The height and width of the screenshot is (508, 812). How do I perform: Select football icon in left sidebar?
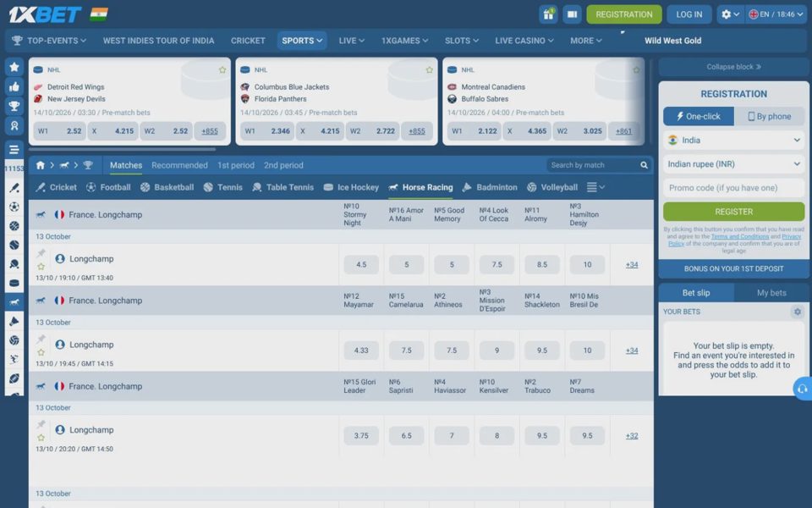point(14,207)
